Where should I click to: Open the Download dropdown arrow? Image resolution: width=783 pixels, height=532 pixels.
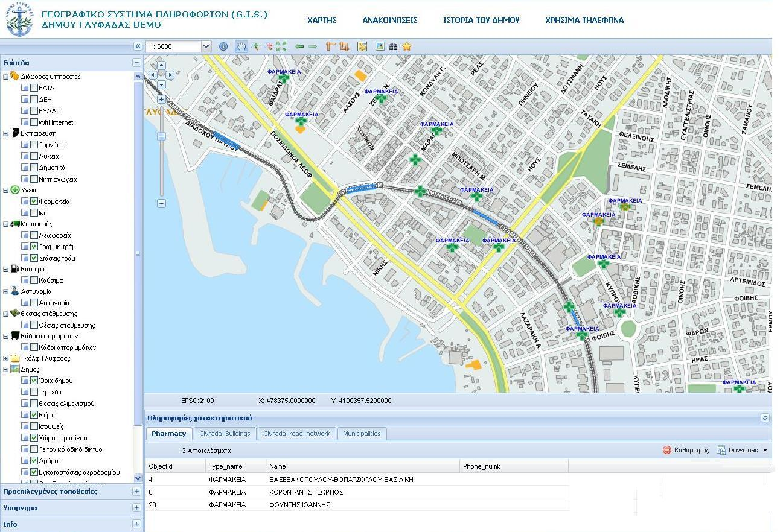coord(765,450)
